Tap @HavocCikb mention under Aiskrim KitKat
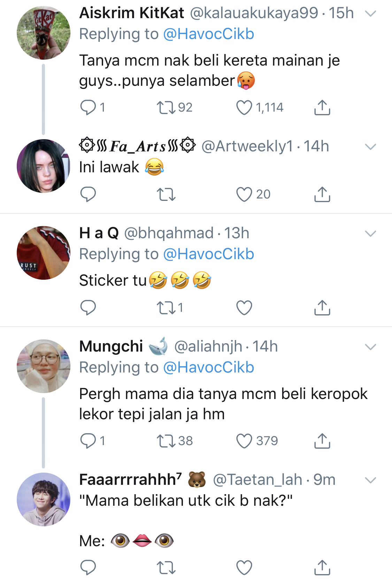The width and height of the screenshot is (392, 579). pyautogui.click(x=208, y=34)
